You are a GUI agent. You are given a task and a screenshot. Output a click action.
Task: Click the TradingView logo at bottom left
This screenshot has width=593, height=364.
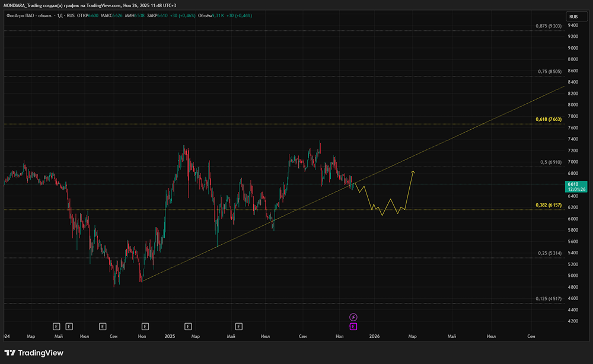coord(34,353)
